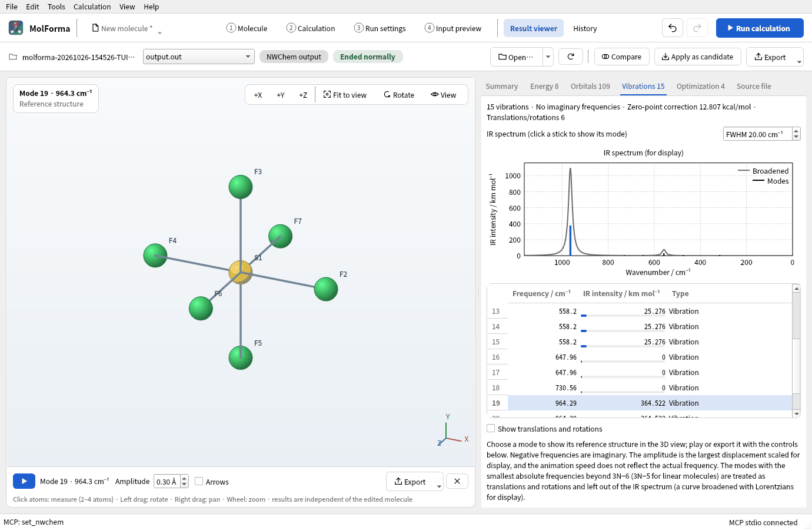Switch to the Orbitals 109 tab
Screen dimensions: 812x530
click(x=590, y=86)
